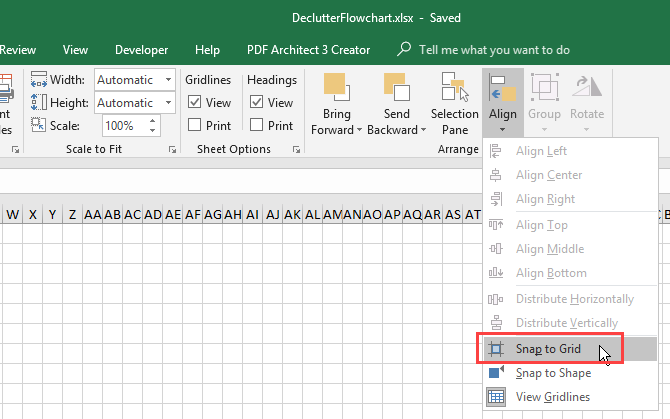
Task: Click the Align button icon
Action: point(503,89)
